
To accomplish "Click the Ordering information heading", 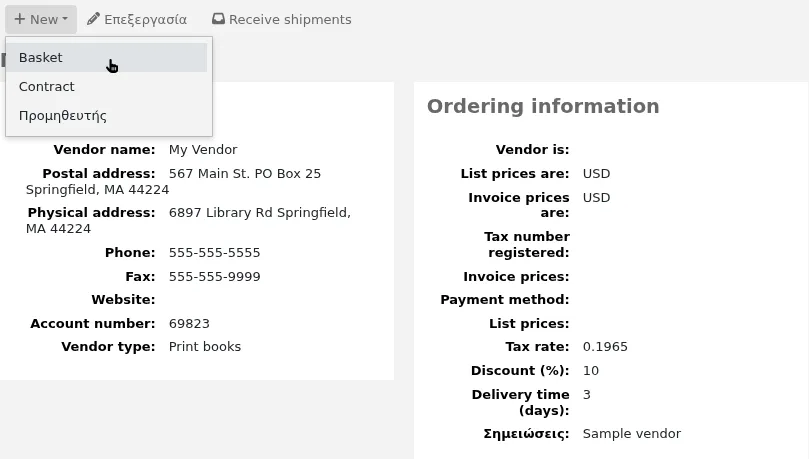I will pyautogui.click(x=543, y=106).
